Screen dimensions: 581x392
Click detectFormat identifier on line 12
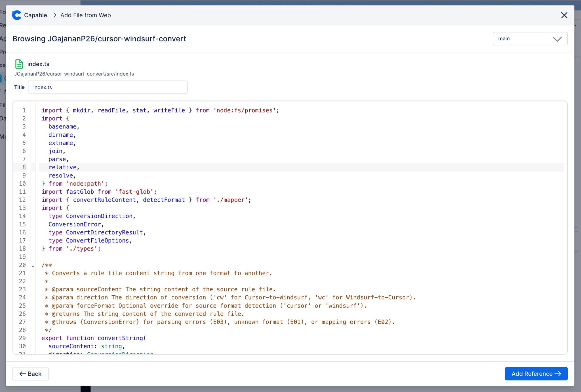pos(164,200)
